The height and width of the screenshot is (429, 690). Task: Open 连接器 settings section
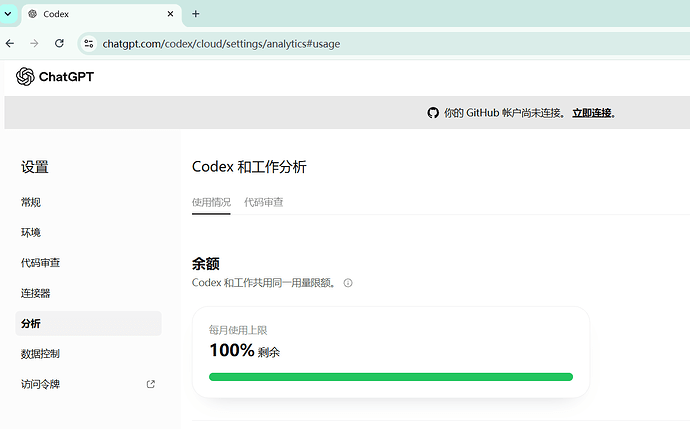click(x=35, y=293)
